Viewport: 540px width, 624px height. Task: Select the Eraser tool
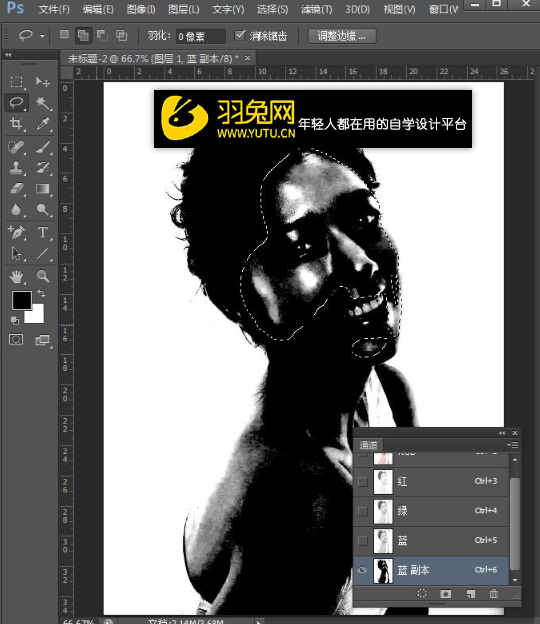16,189
